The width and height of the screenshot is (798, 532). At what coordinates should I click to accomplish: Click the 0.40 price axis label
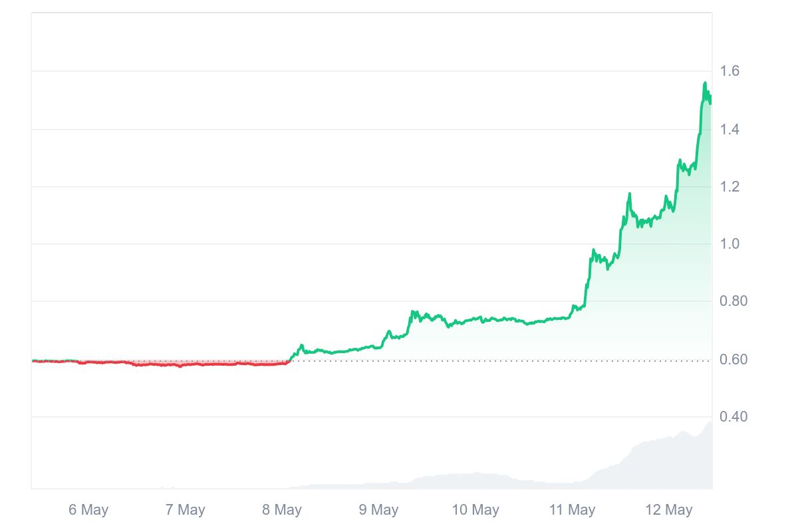tap(733, 417)
